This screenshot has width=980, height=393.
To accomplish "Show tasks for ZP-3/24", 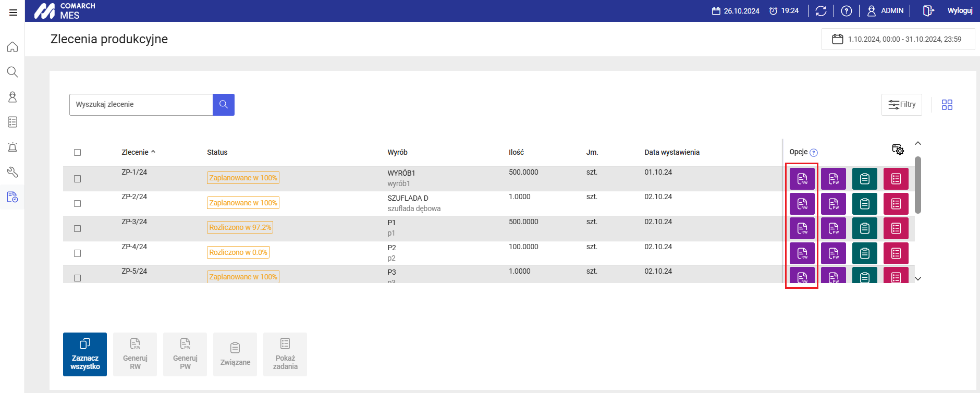I will (896, 228).
